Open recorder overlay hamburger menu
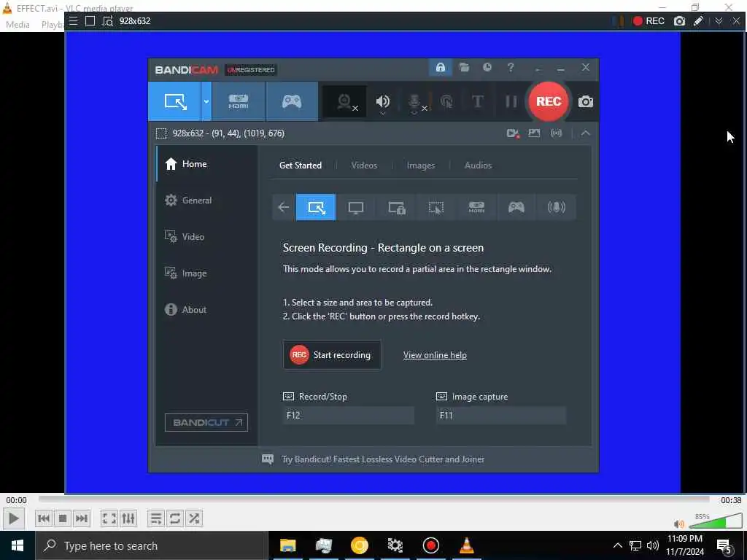The width and height of the screenshot is (747, 560). pyautogui.click(x=73, y=21)
